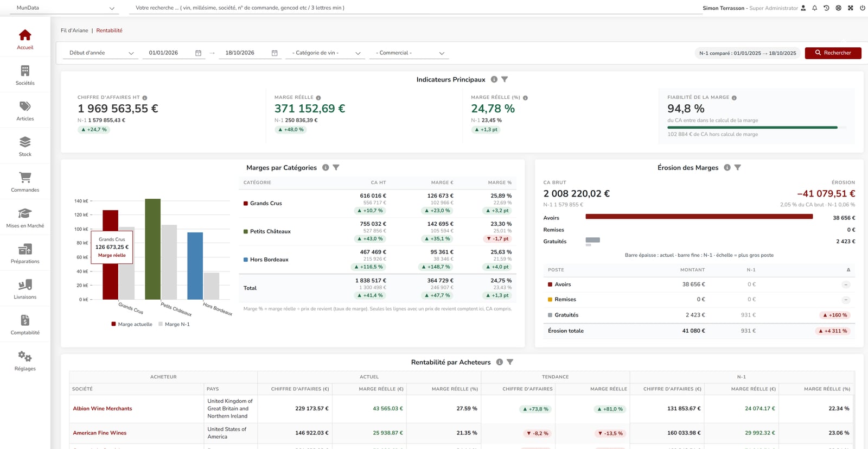Viewport: 868px width, 449px height.
Task: Open Comptabilité accounting section
Action: coord(25,325)
